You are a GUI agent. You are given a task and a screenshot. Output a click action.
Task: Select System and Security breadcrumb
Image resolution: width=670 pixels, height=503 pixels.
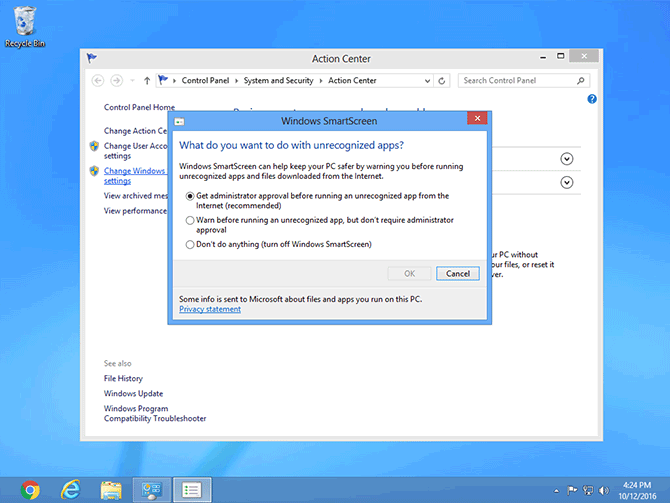click(278, 80)
